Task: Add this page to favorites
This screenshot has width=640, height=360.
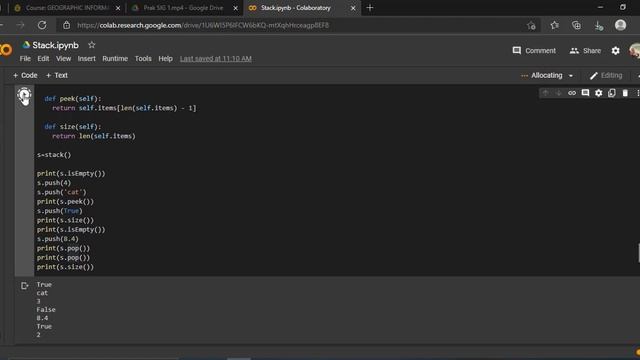Action: coord(531,26)
